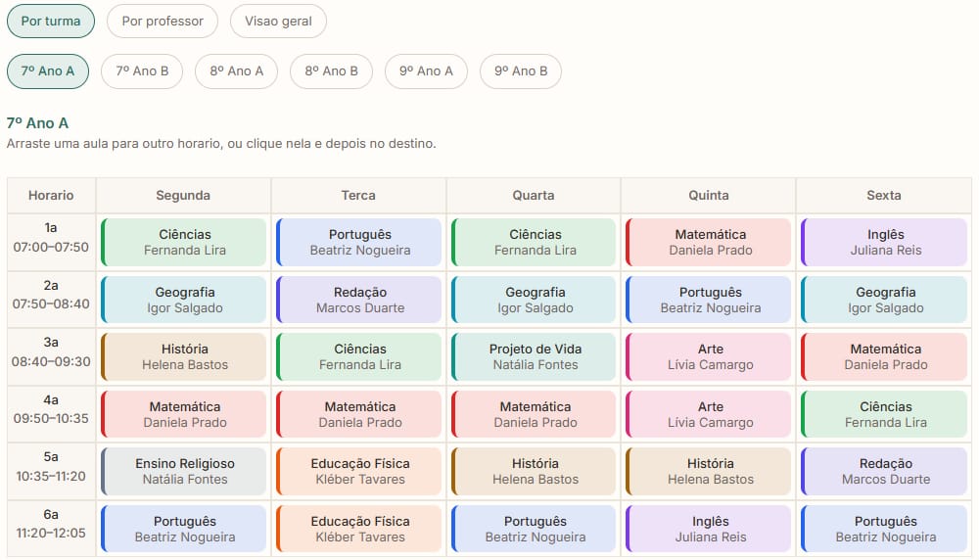Click the 7º Ano A heading

point(37,123)
